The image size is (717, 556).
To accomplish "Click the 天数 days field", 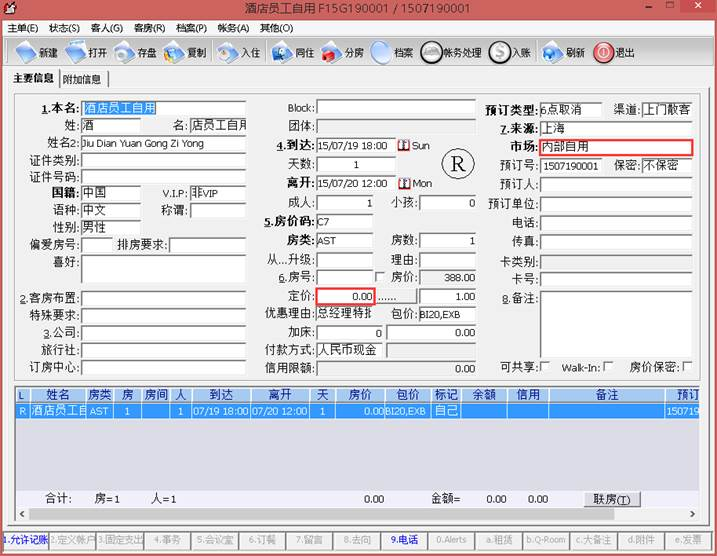I will [x=356, y=164].
